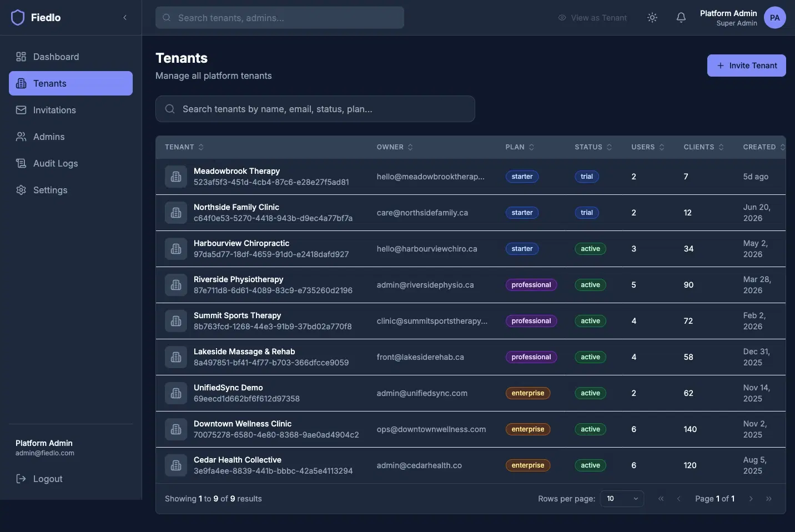Screen dimensions: 795x532
Task: Open Admins section
Action: click(71, 137)
